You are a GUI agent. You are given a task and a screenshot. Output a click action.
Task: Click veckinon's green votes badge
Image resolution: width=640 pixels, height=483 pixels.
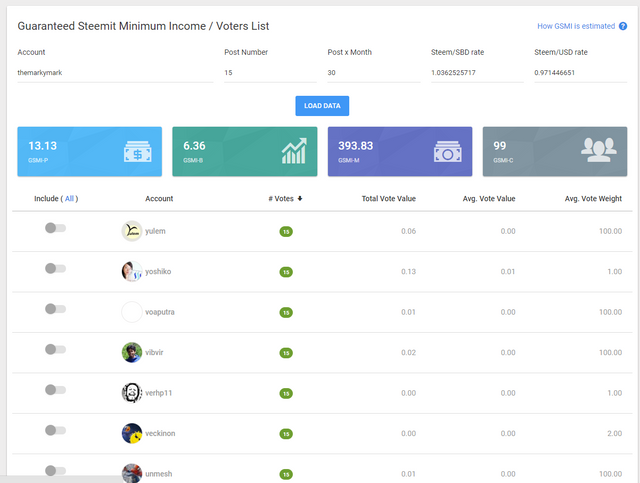pos(286,434)
